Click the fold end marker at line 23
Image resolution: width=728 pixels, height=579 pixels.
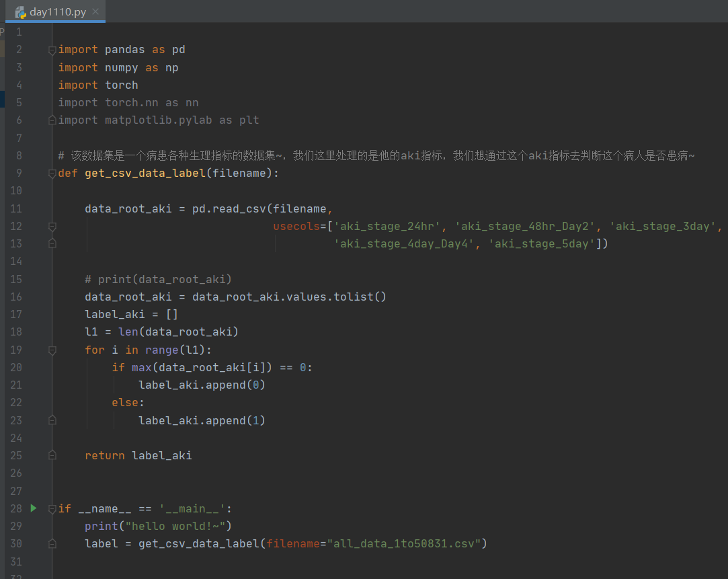tap(52, 421)
